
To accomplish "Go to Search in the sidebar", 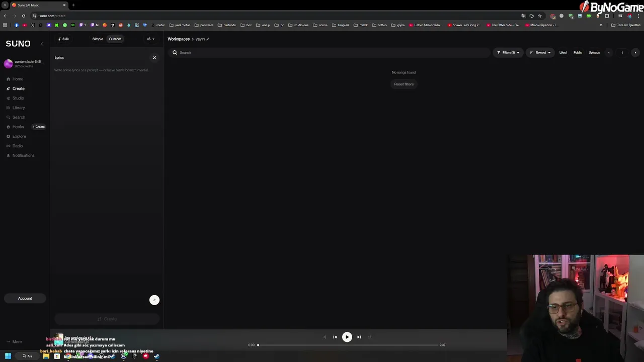I will point(16,117).
